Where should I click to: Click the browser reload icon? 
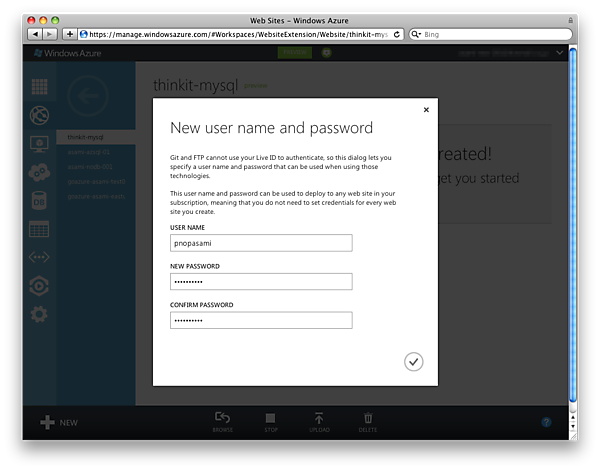coord(397,34)
